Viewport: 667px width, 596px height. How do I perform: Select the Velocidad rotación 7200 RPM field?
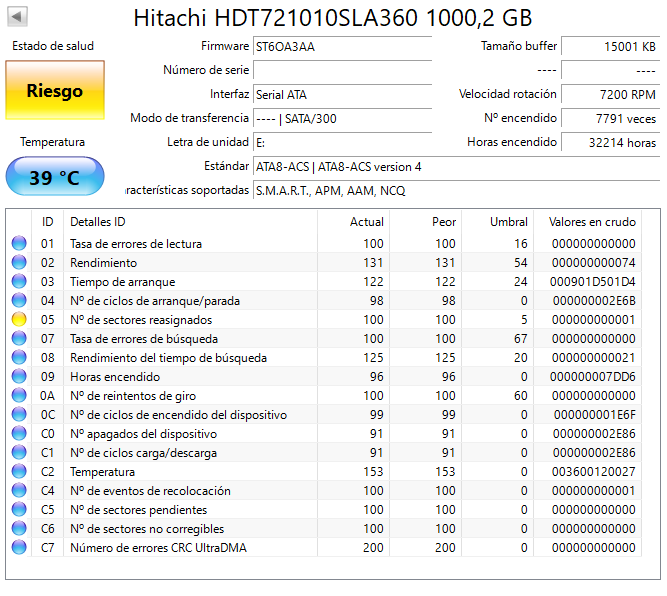(610, 94)
